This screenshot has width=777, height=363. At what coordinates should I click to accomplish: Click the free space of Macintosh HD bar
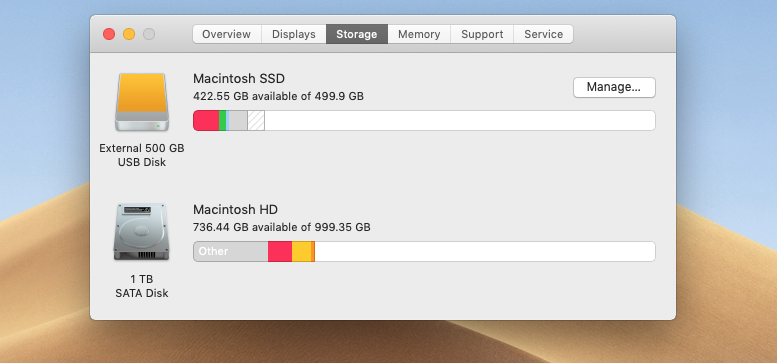point(485,252)
